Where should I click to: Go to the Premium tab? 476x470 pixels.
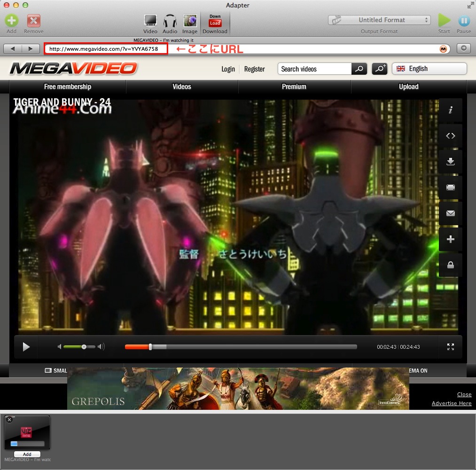[294, 86]
